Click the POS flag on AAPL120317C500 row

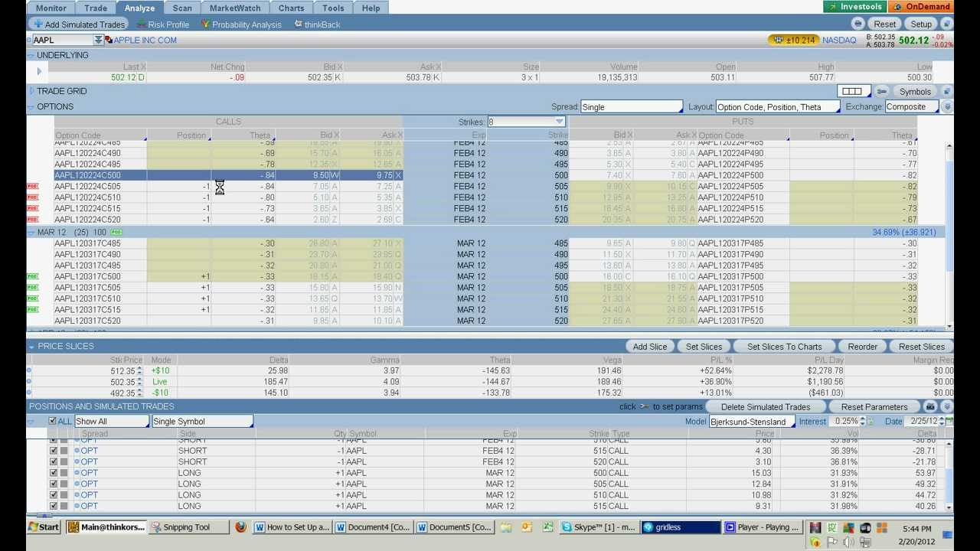pos(32,276)
